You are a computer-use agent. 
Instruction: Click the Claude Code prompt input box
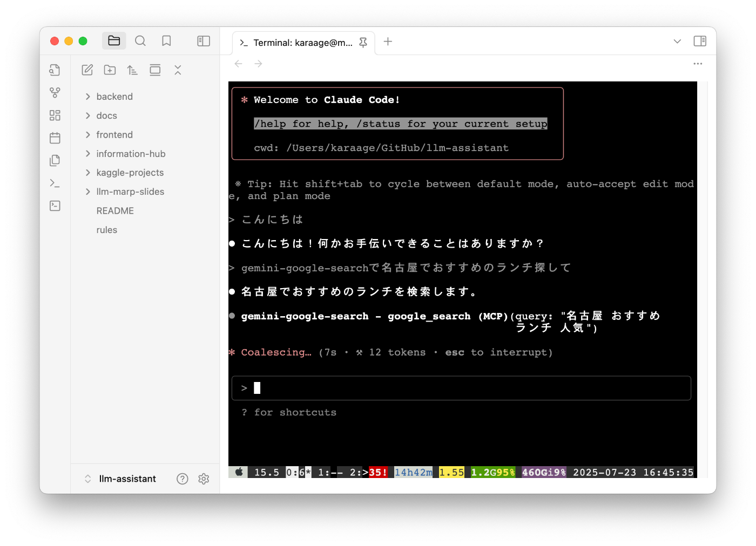(461, 388)
